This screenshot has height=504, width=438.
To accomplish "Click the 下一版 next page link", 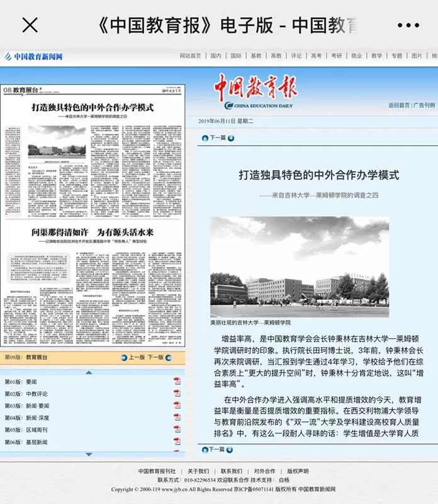I will [x=155, y=357].
